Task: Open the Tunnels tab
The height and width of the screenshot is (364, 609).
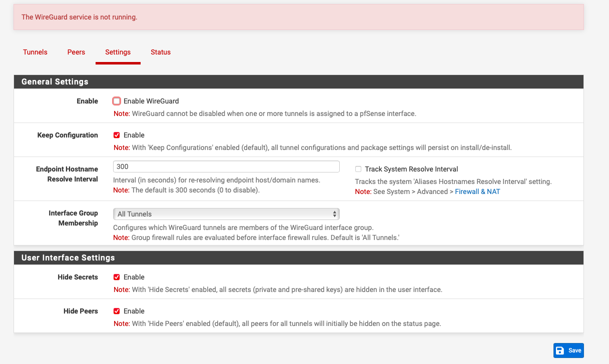Action: point(35,52)
